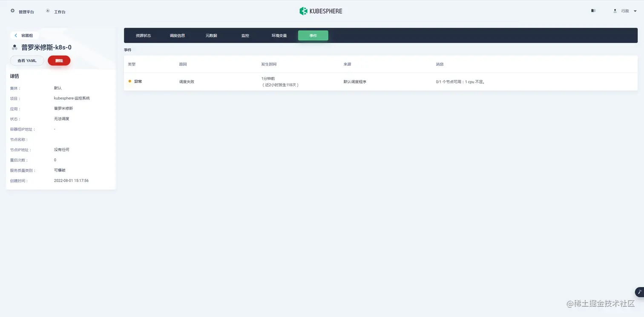
Task: Click the 异常 type label
Action: (x=138, y=81)
